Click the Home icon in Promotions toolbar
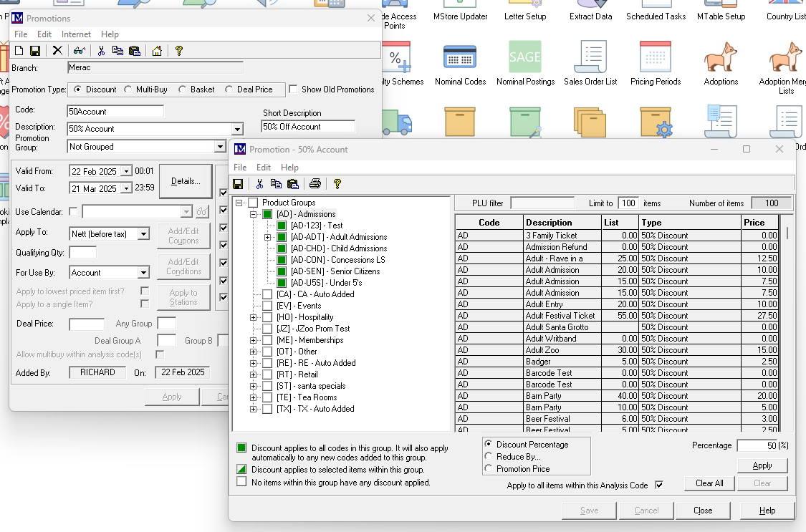Viewport: 806px width, 532px height. (x=157, y=51)
